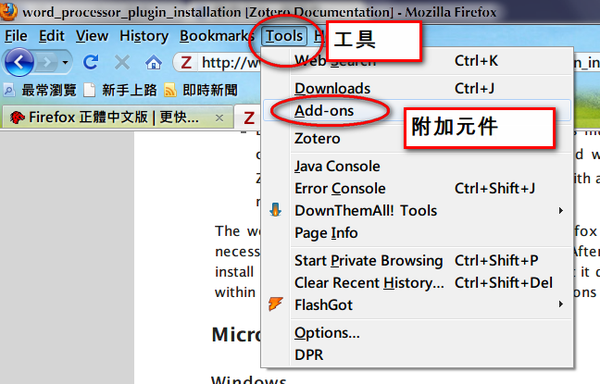
Task: Click the Zotero site icon in the address bar
Action: coord(186,62)
